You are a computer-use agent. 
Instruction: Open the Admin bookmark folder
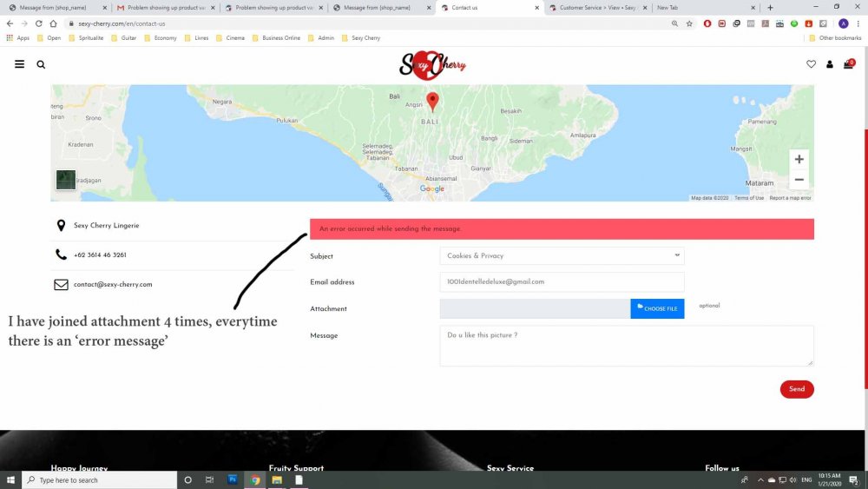321,37
